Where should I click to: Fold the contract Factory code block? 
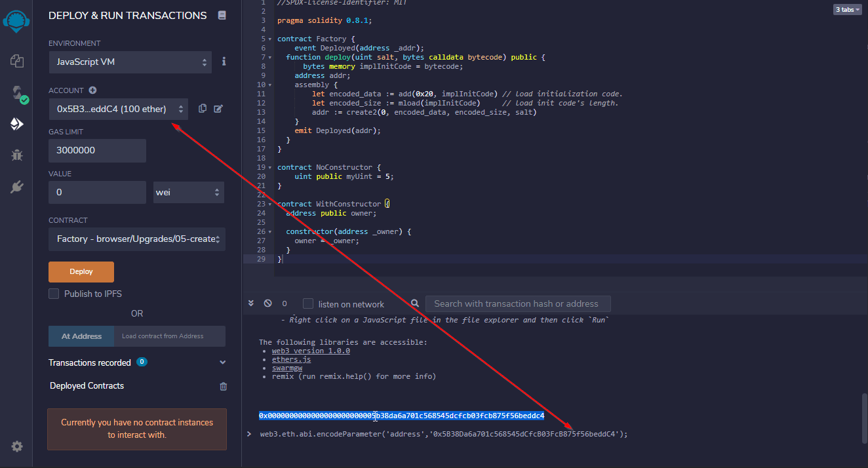pyautogui.click(x=270, y=39)
